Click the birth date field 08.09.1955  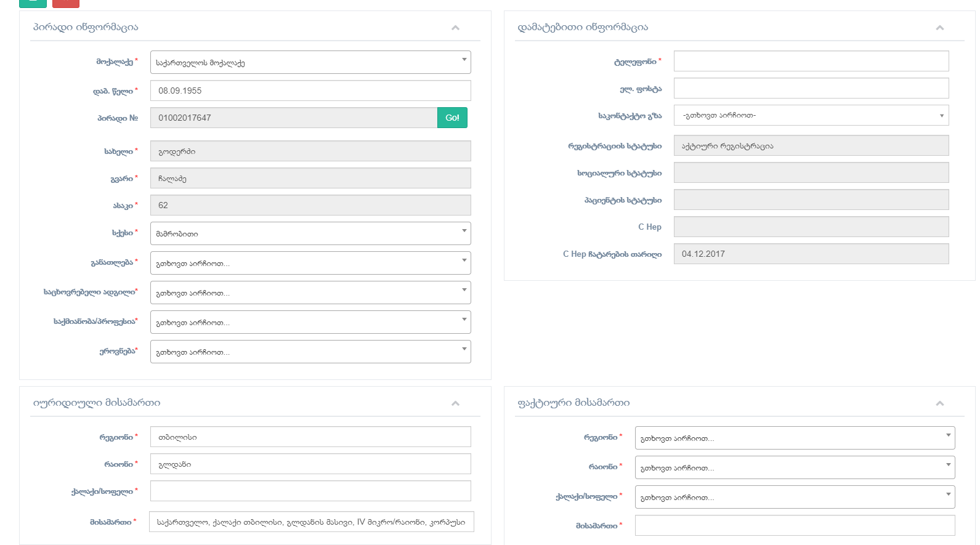[x=310, y=91]
